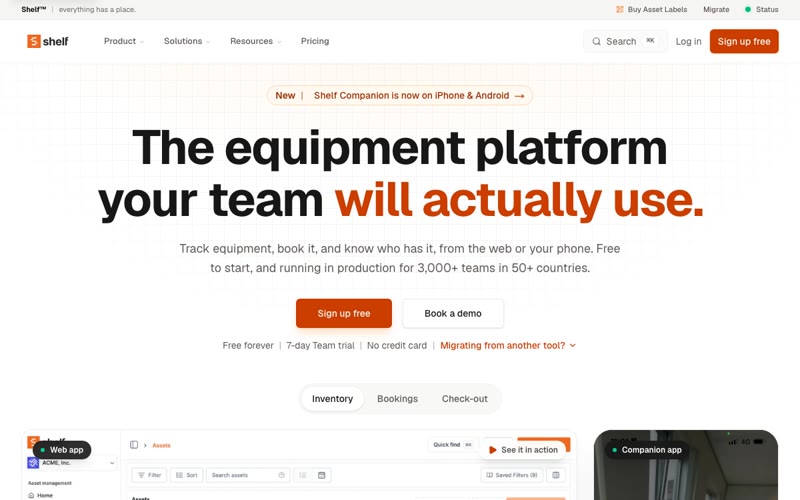Click the Sort icon button in web app
Viewport: 800px width, 500px height.
tap(187, 475)
